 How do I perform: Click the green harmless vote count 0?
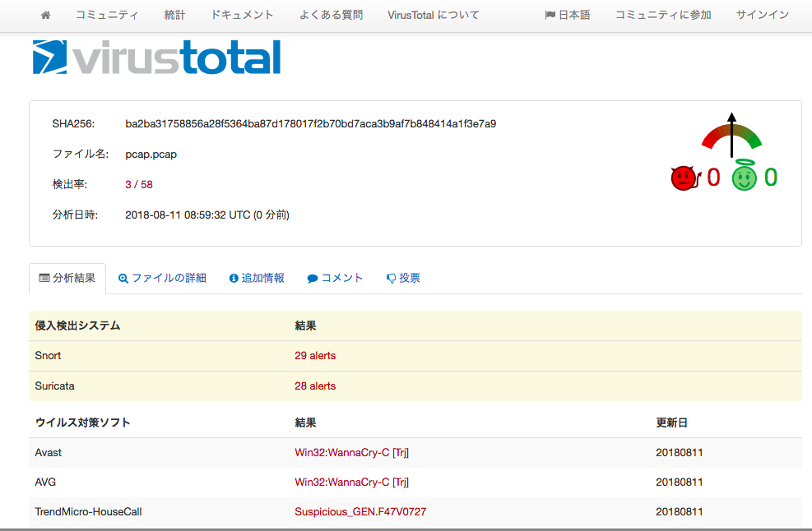click(771, 178)
